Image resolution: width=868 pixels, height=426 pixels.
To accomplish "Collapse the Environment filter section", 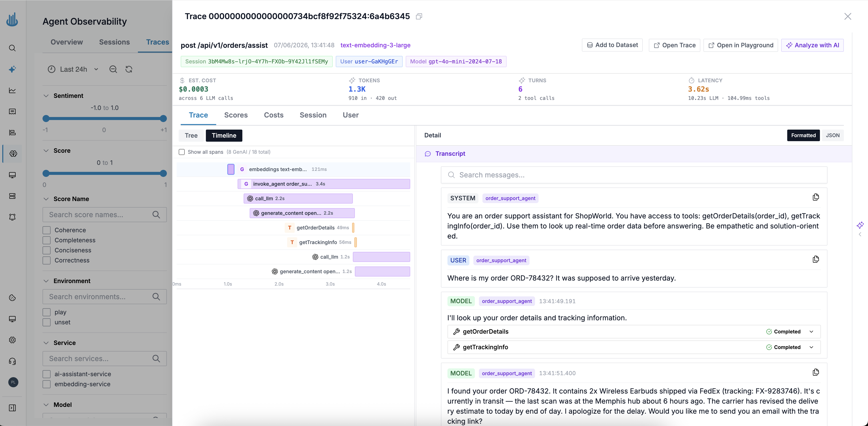I will click(x=46, y=281).
